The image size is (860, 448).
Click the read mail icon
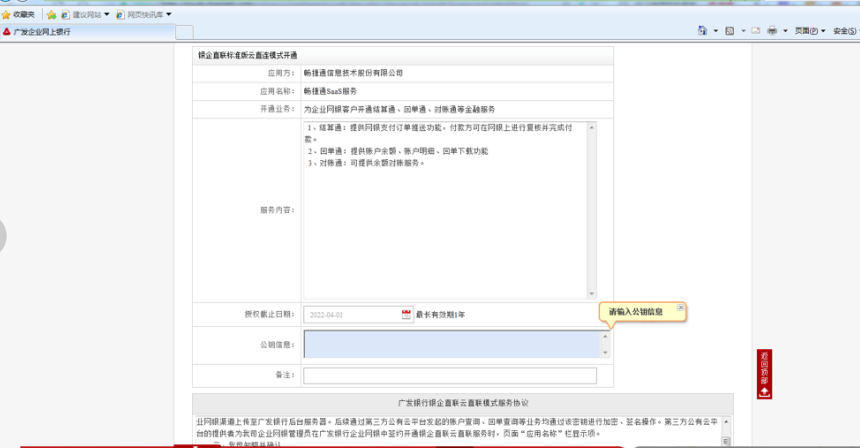click(x=756, y=31)
